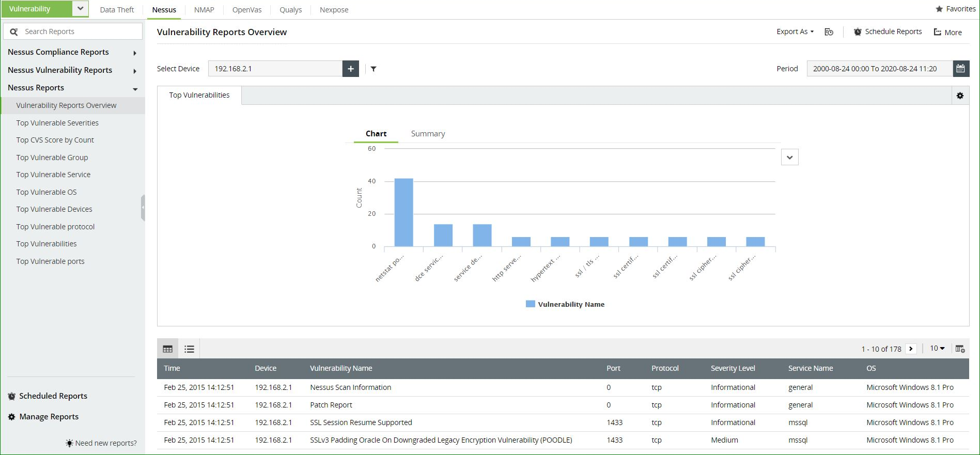
Task: Open the Top Vulnerabilities widget gear settings
Action: (x=960, y=96)
